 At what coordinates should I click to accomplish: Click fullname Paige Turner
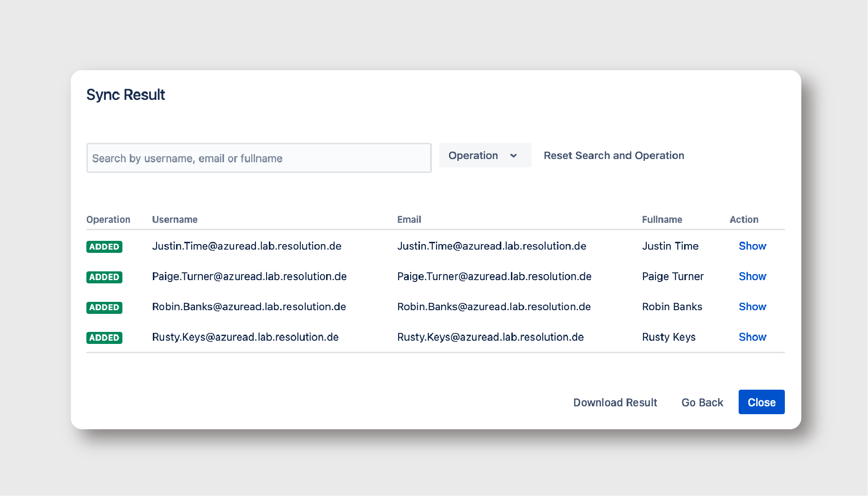tap(673, 276)
